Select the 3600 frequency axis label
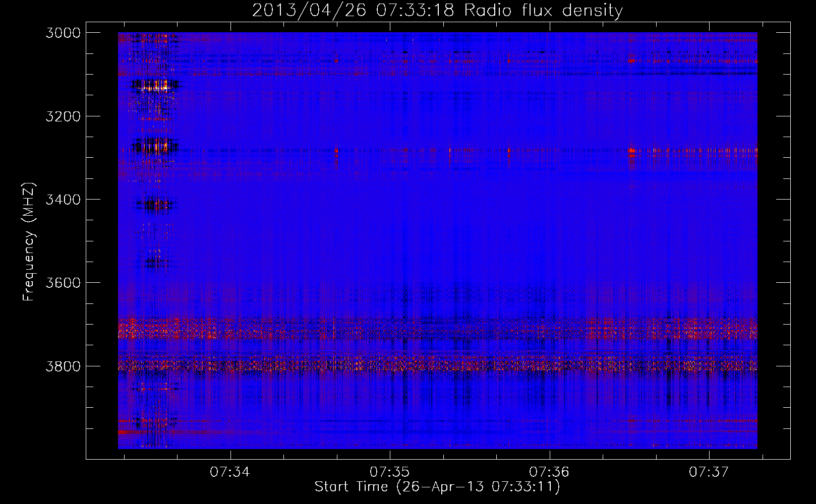816x504 pixels. [x=63, y=283]
